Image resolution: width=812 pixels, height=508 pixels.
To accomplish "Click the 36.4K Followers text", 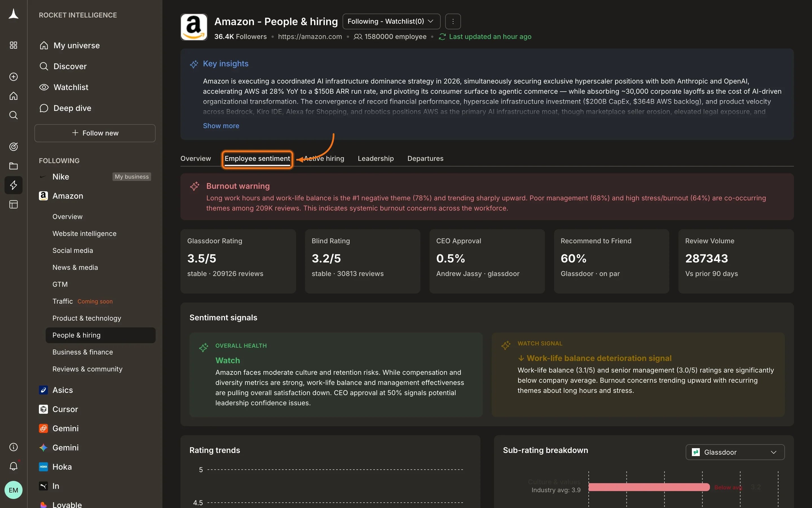I will (x=240, y=37).
